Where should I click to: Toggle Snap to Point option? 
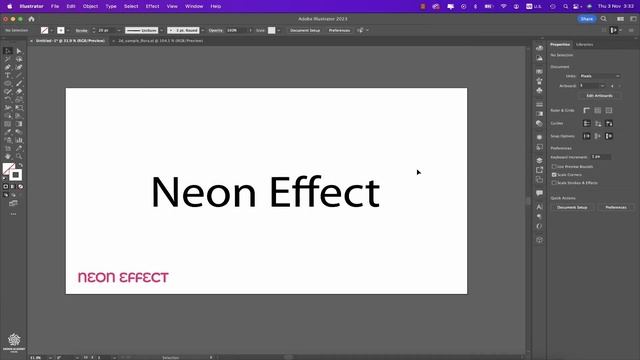point(587,136)
